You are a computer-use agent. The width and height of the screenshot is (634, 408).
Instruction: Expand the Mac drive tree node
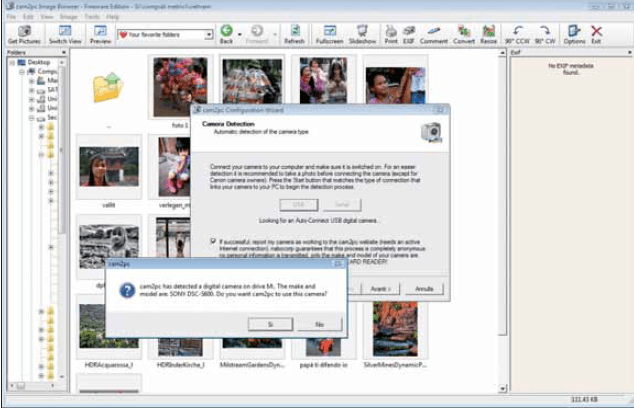pyautogui.click(x=32, y=81)
